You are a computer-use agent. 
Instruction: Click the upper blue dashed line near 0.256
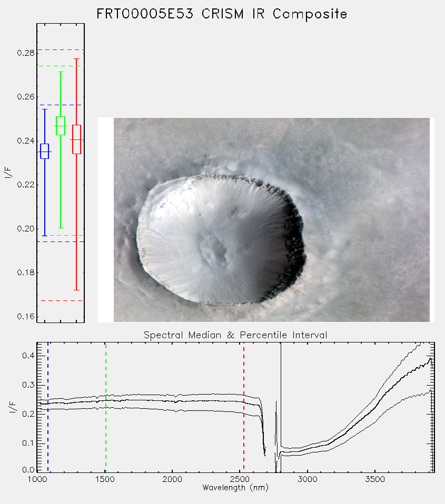[x=61, y=105]
